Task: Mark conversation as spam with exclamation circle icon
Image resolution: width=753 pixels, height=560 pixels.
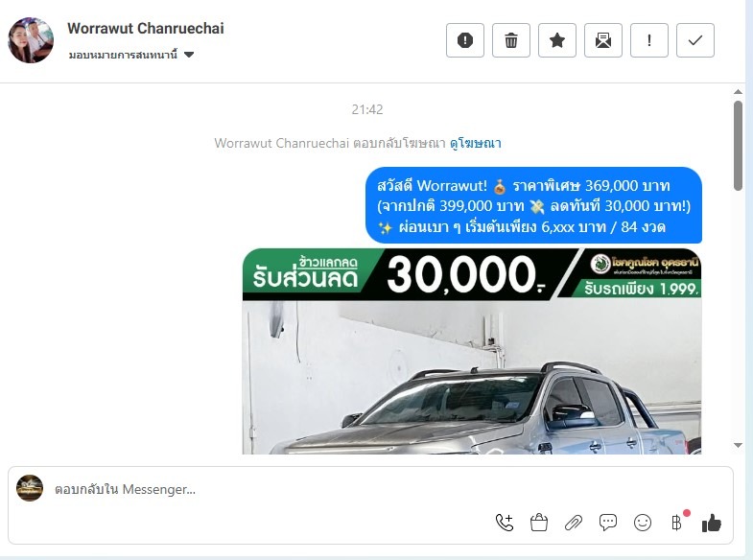Action: (465, 40)
